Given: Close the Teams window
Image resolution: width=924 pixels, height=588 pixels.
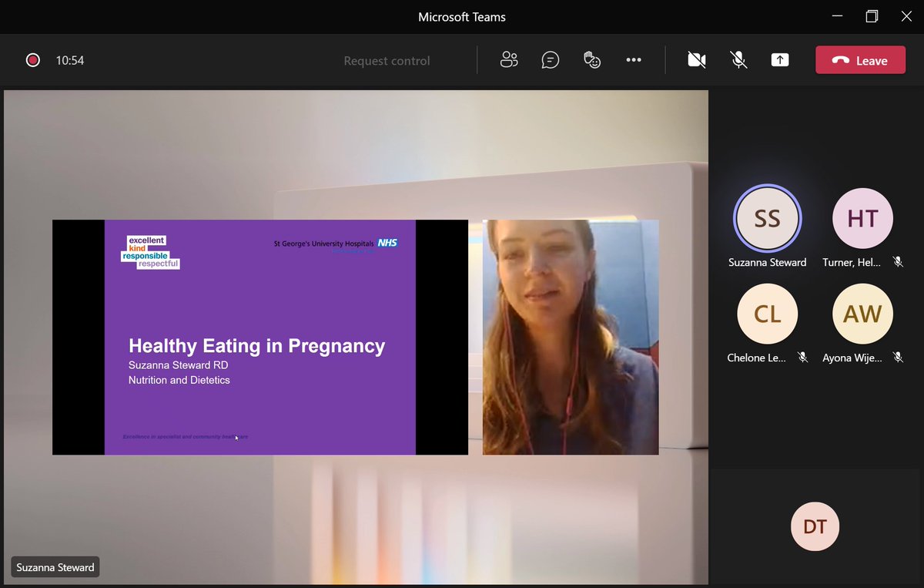Looking at the screenshot, I should [x=906, y=16].
